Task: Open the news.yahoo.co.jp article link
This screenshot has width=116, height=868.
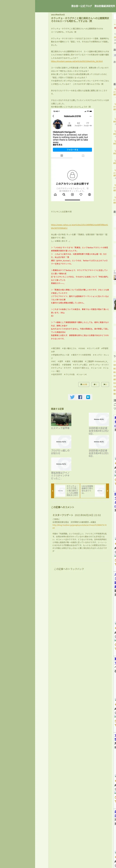Action: [79, 226]
